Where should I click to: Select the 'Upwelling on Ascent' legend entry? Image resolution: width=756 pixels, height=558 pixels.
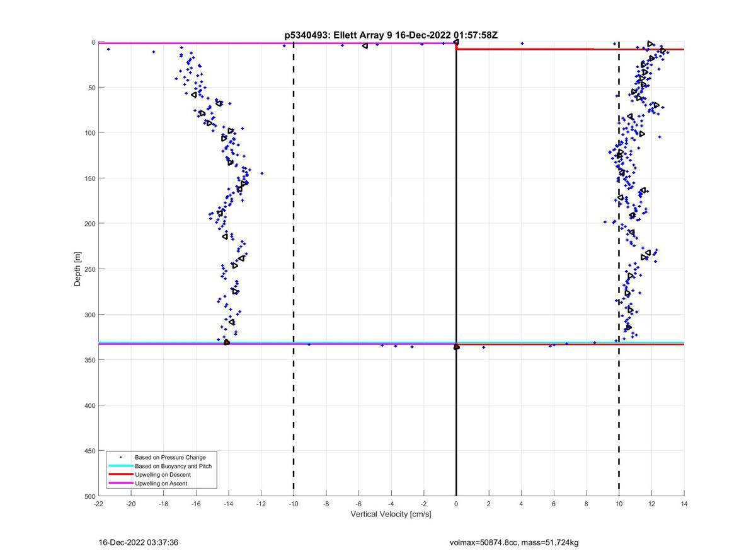161,484
